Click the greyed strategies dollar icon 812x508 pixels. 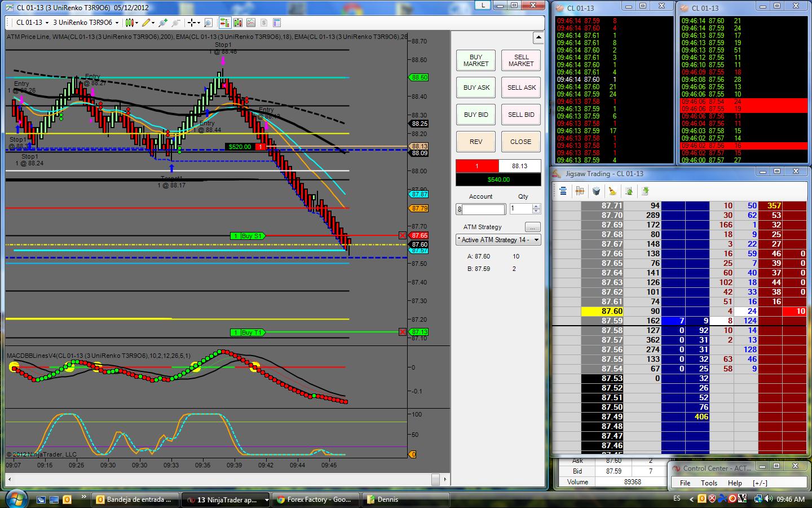[263, 23]
